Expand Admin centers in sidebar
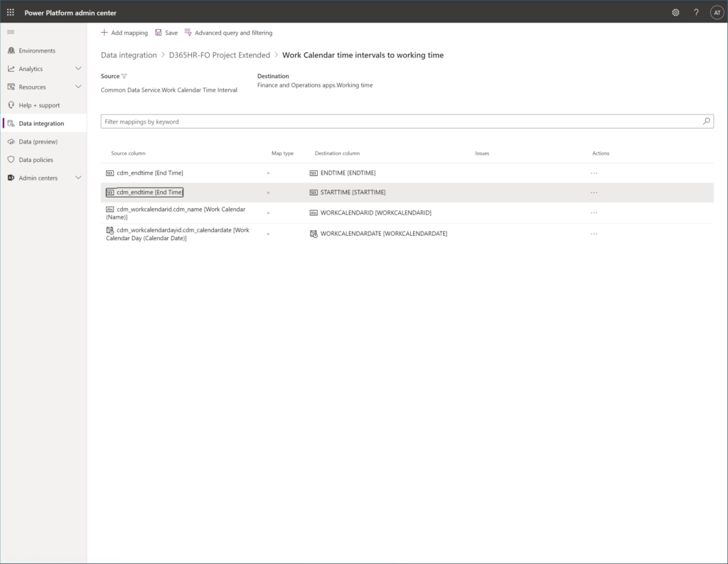 78,178
